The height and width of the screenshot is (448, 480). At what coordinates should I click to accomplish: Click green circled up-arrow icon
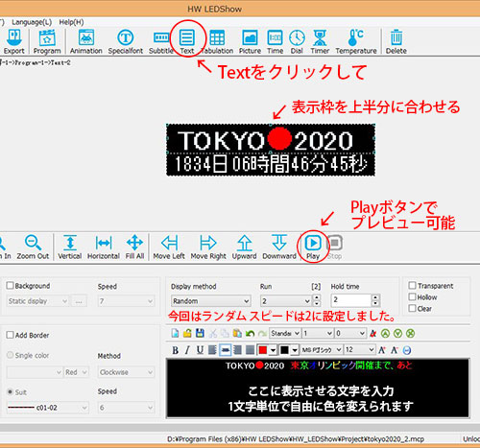tap(385, 333)
